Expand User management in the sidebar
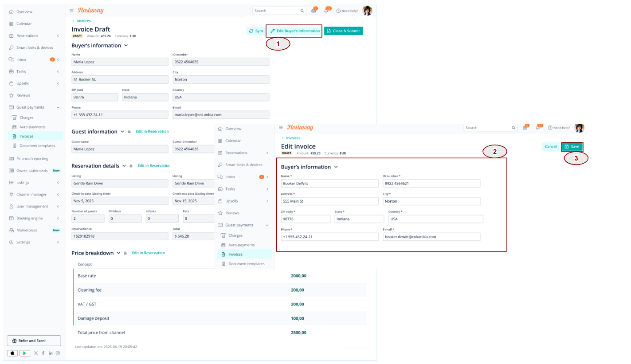631x364 pixels. tap(58, 206)
